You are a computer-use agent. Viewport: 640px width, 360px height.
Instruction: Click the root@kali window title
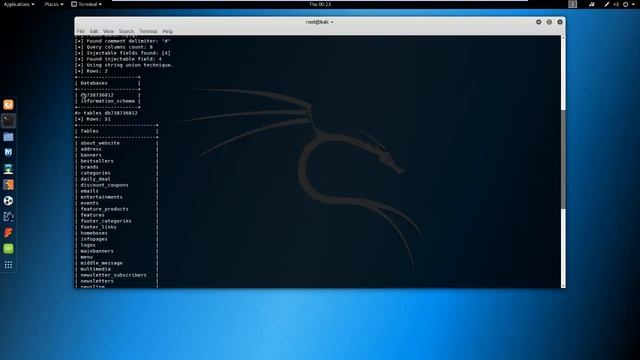pyautogui.click(x=320, y=22)
